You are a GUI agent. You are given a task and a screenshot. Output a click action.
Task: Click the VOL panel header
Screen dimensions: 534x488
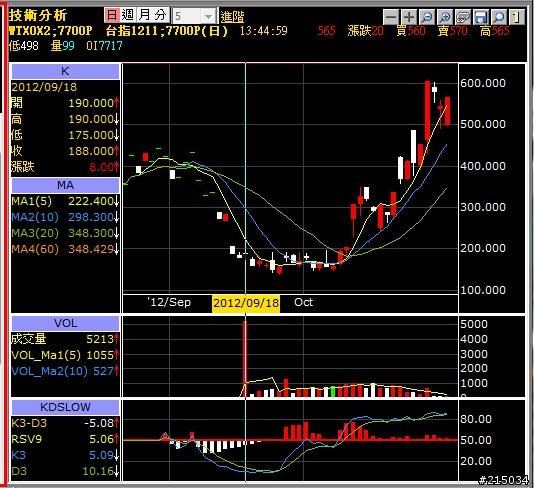click(65, 323)
